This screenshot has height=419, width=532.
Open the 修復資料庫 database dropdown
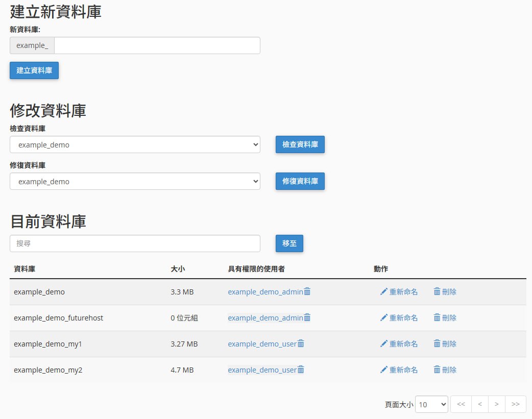coord(135,181)
